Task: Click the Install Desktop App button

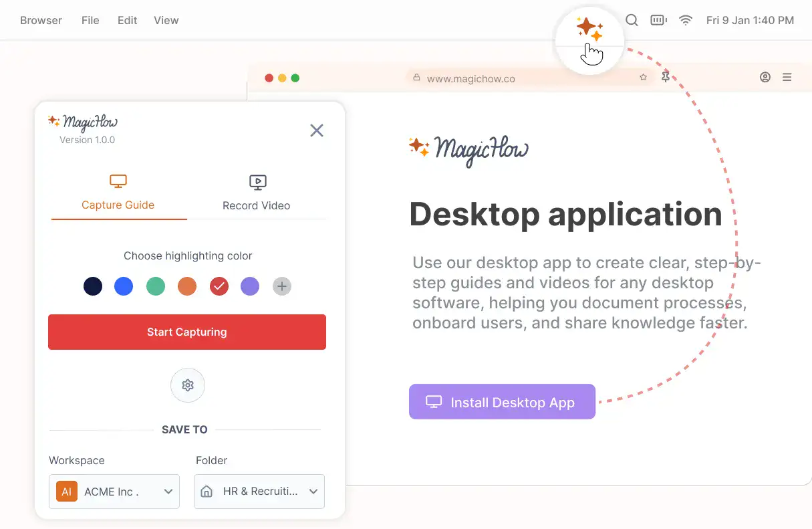Action: pyautogui.click(x=502, y=402)
